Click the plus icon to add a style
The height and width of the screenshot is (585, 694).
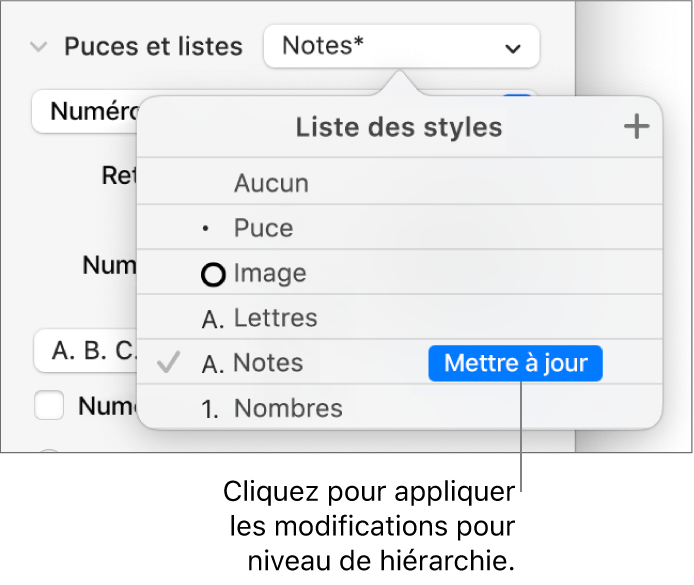pos(636,127)
